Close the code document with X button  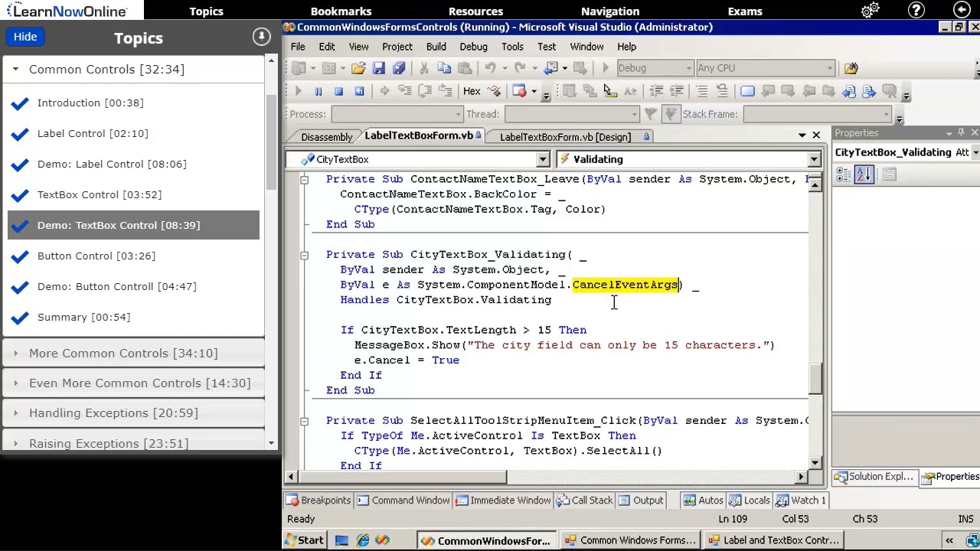tap(816, 135)
